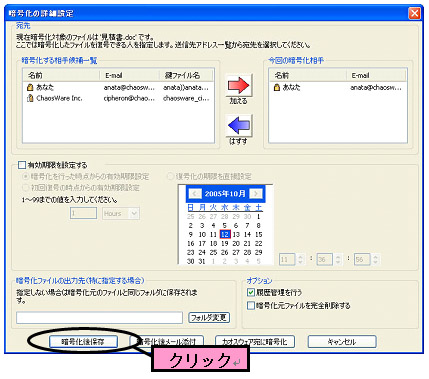This screenshot has height=379, width=429.
Task: Click the キャンセル button
Action: (x=342, y=341)
